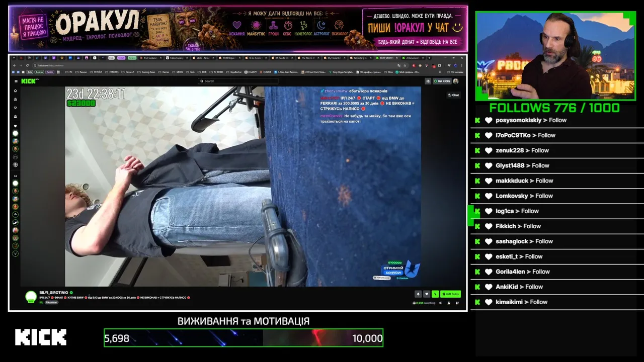Click the green subscribe icon left of Gift Subs
Image resolution: width=644 pixels, height=362 pixels.
[x=435, y=294]
